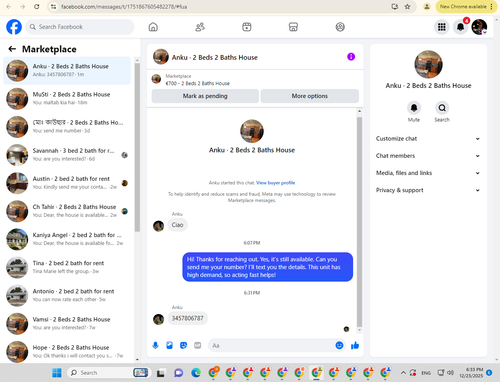Expand Chat members section
The image size is (500, 382).
coord(428,156)
